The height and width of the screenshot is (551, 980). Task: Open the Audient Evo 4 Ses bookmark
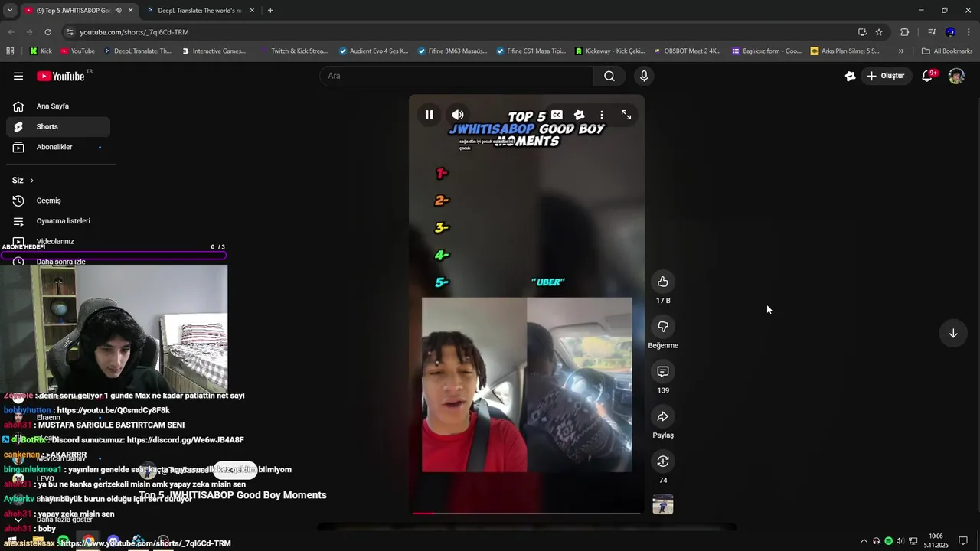click(x=374, y=51)
